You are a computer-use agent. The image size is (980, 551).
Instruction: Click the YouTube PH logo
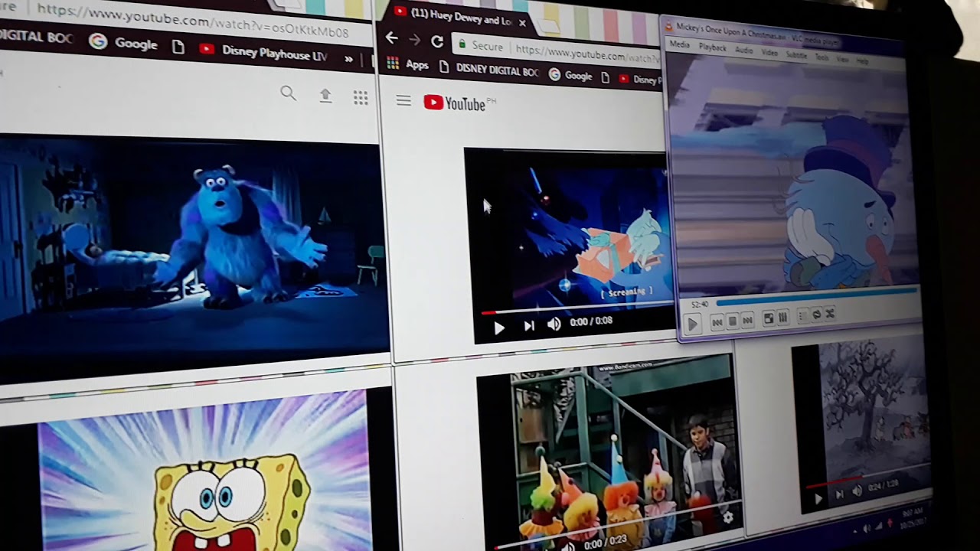(x=459, y=103)
